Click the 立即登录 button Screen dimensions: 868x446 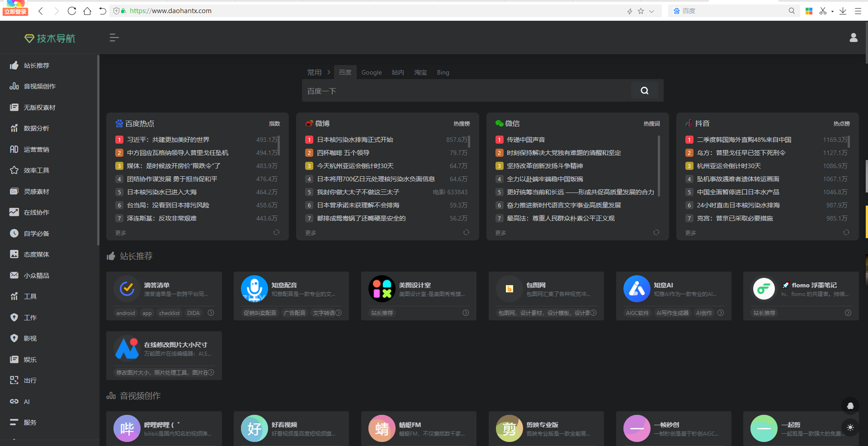(15, 11)
